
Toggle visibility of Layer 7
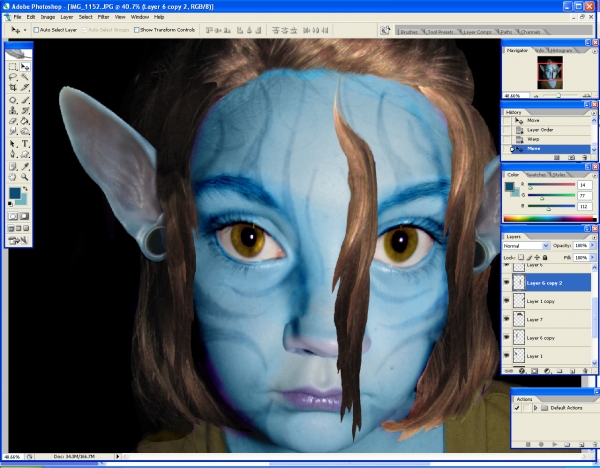pyautogui.click(x=507, y=319)
